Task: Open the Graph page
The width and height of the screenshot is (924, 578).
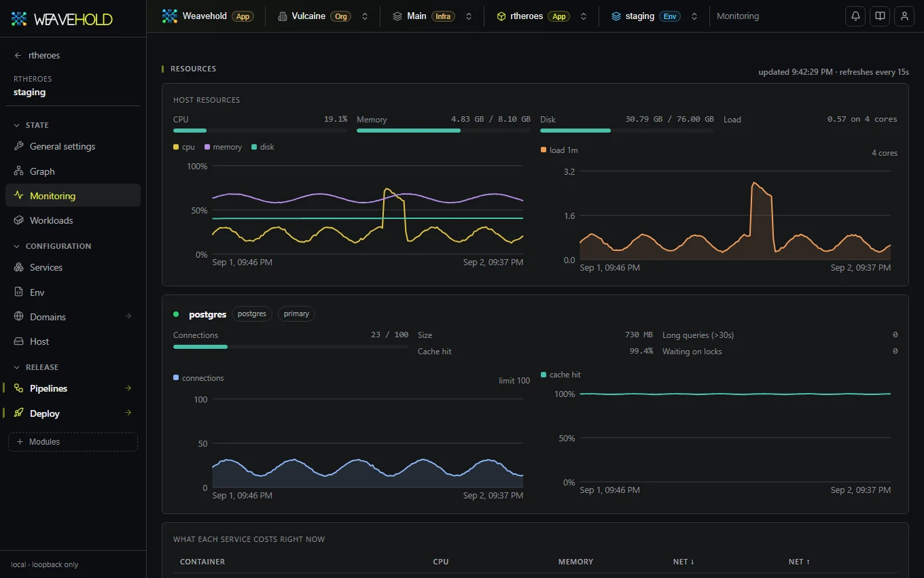Action: (73, 171)
